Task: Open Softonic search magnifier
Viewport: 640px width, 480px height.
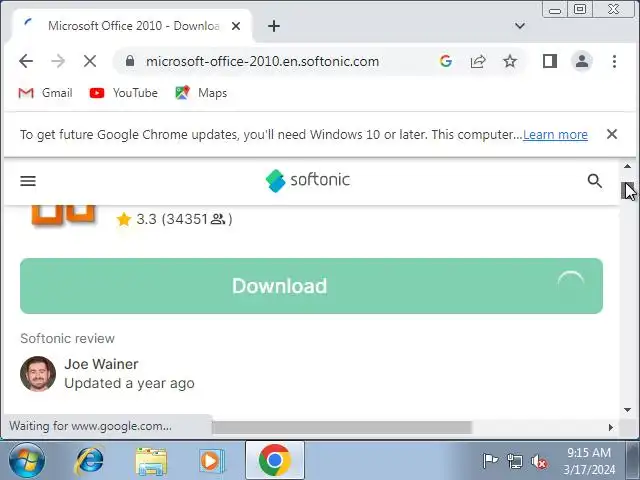Action: (594, 180)
